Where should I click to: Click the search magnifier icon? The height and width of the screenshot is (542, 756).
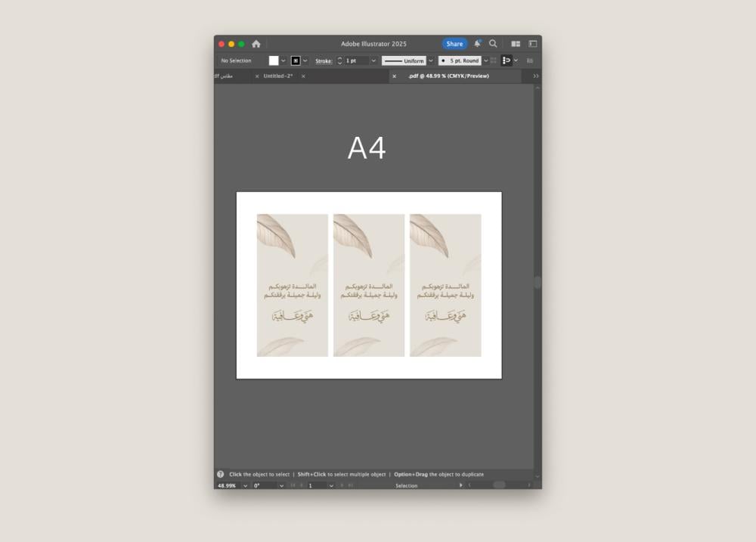[x=493, y=44]
